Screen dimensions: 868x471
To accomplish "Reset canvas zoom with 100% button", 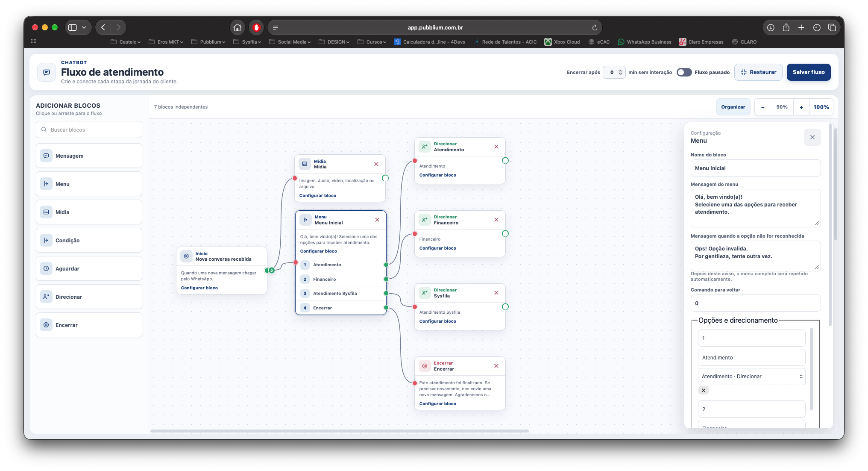I will 821,107.
